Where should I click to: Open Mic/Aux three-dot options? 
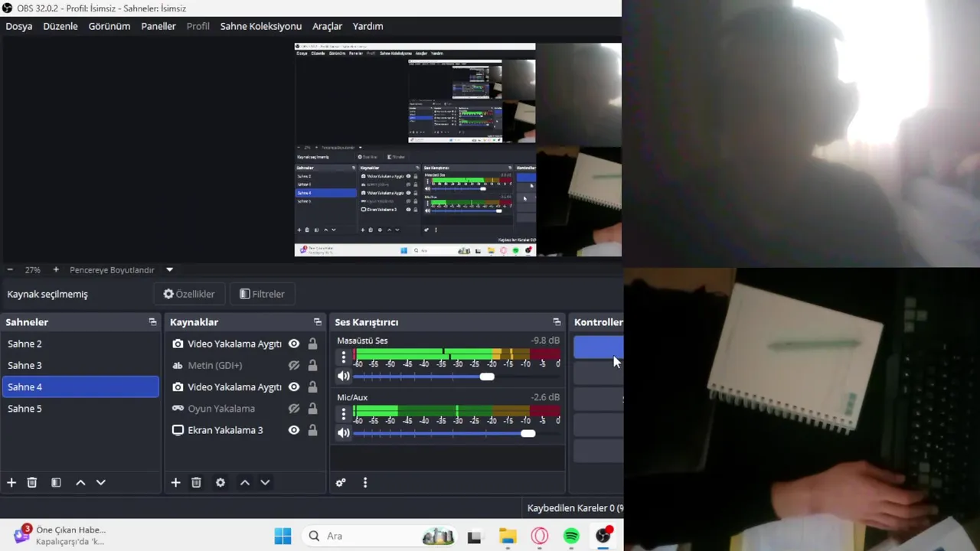344,414
